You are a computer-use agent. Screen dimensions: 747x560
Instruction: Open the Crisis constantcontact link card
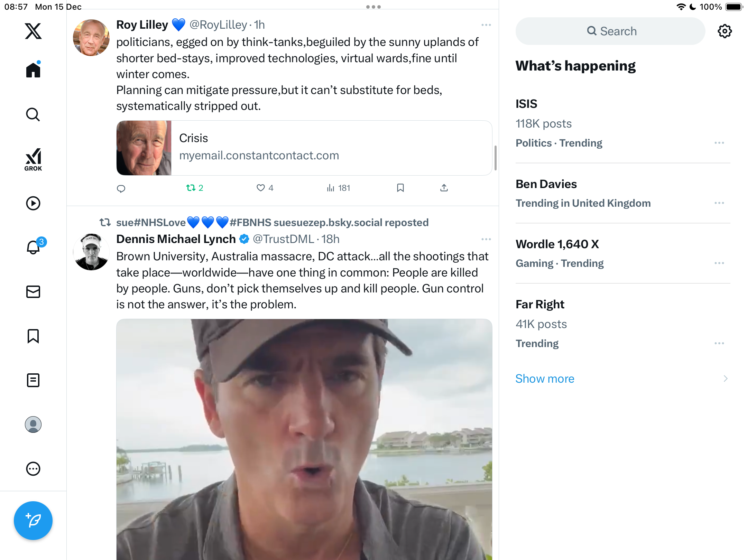[304, 148]
